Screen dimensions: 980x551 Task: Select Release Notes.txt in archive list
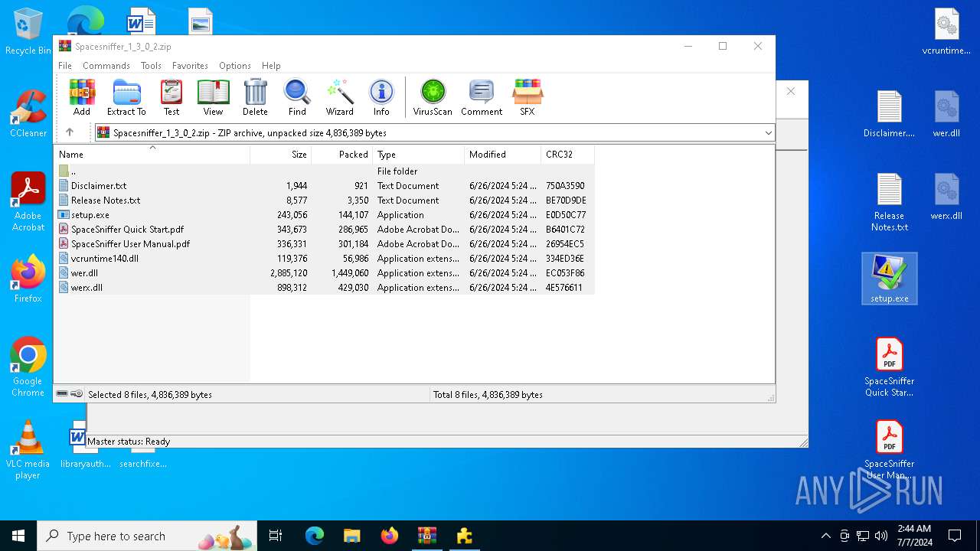[325, 201]
